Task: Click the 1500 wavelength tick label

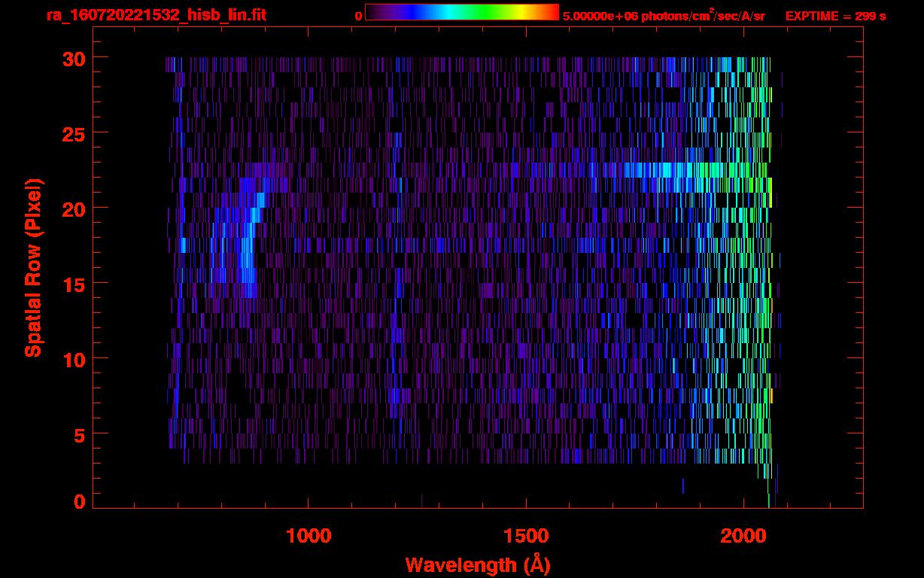Action: tap(526, 536)
